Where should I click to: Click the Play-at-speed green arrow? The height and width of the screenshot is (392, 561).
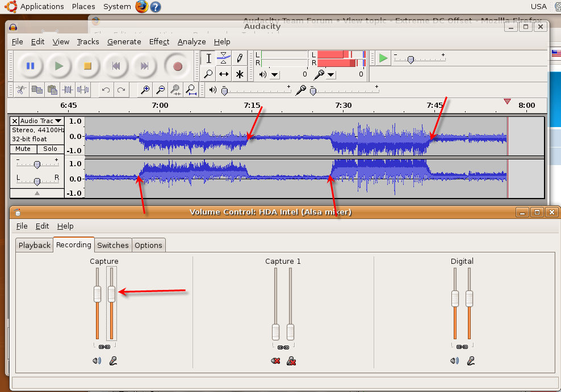tap(383, 58)
